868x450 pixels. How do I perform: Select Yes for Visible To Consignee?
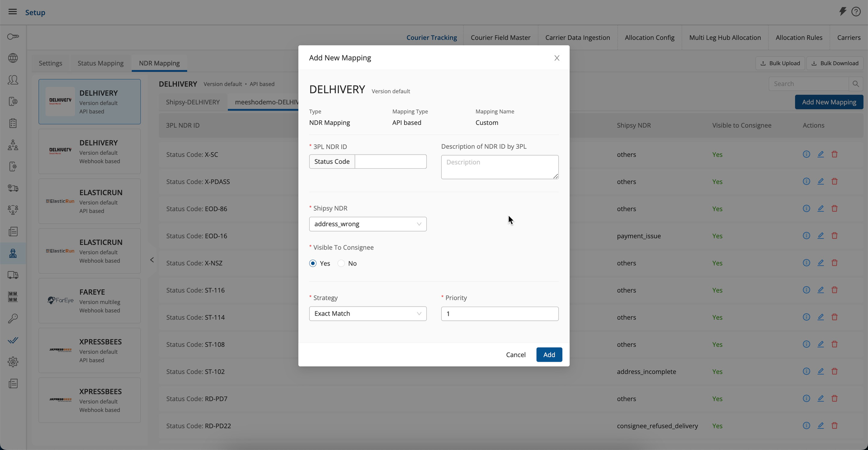pyautogui.click(x=313, y=264)
